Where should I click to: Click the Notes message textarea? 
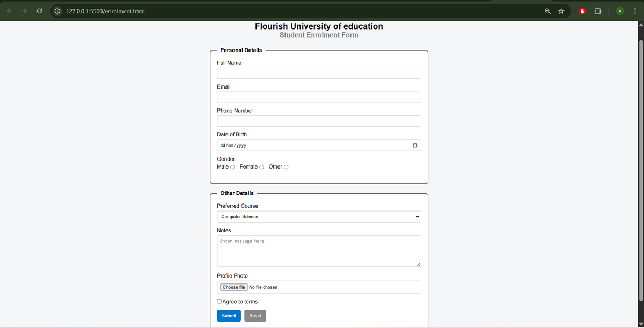[x=319, y=251]
